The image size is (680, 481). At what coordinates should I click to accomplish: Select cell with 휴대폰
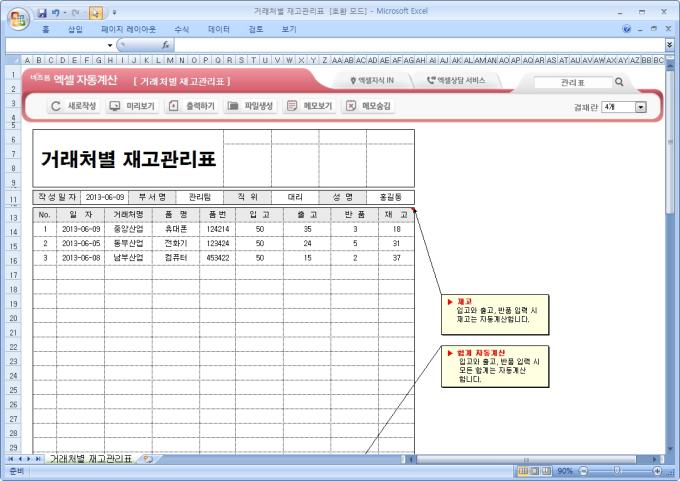pyautogui.click(x=176, y=229)
